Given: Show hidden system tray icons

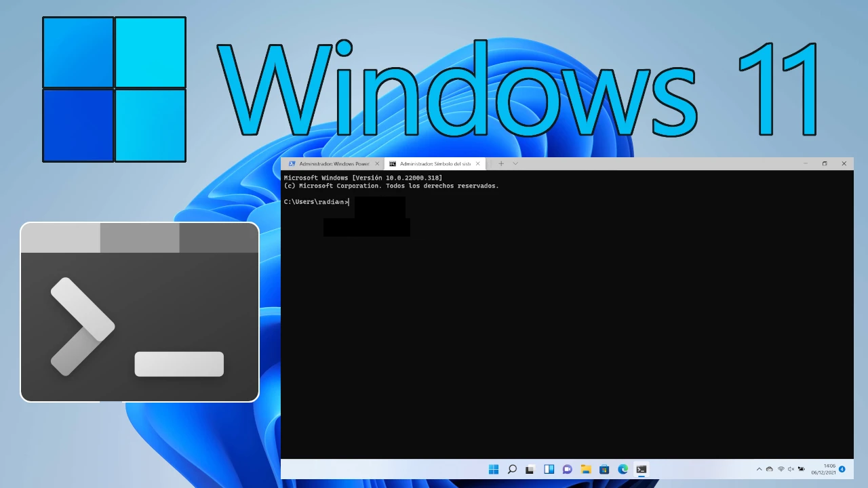Looking at the screenshot, I should pos(759,469).
